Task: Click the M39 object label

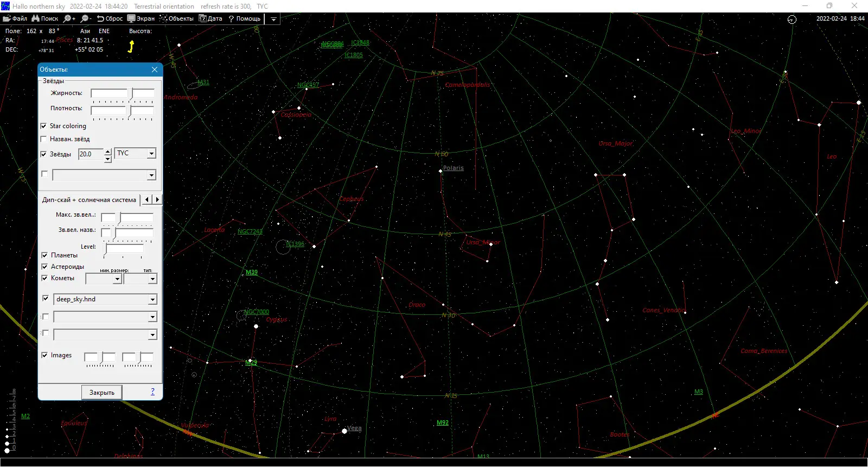Action: (x=252, y=273)
